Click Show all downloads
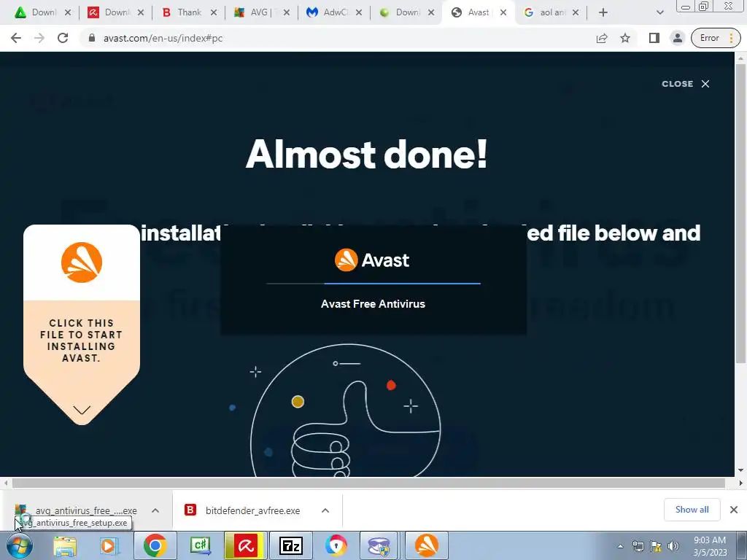747x560 pixels. (x=692, y=510)
